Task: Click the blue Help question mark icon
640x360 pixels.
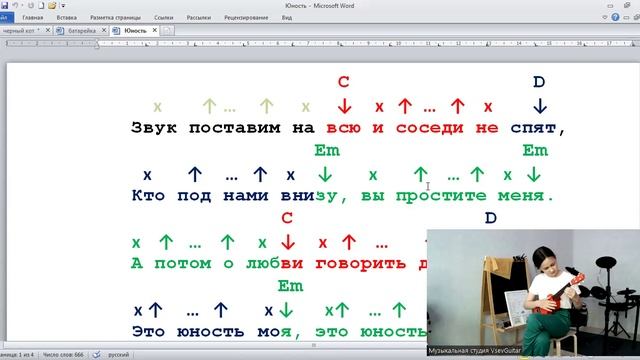Action: [x=616, y=17]
